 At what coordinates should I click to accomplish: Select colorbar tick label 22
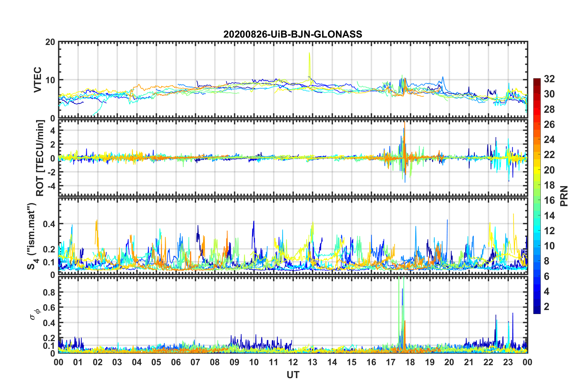pyautogui.click(x=549, y=155)
